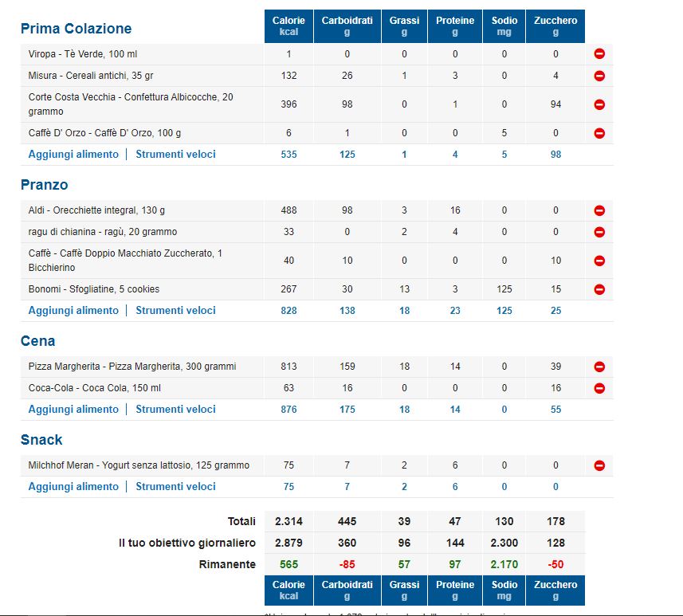The height and width of the screenshot is (616, 683).
Task: Open Strumenti veloci under Cena
Action: tap(175, 410)
